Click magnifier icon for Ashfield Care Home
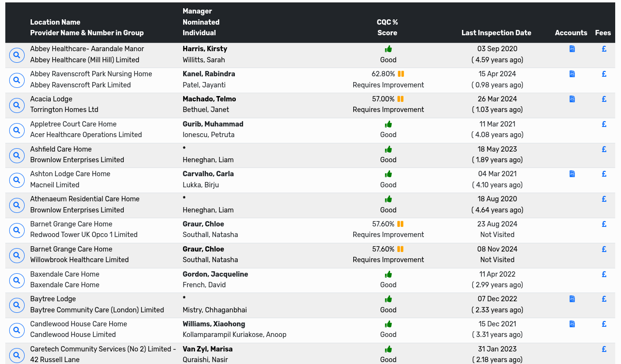This screenshot has width=621, height=364. coord(17,155)
